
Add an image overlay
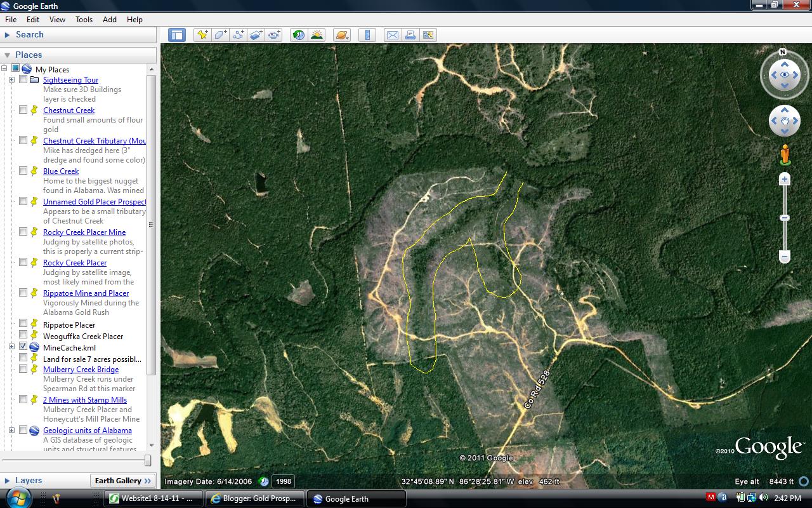pyautogui.click(x=256, y=35)
